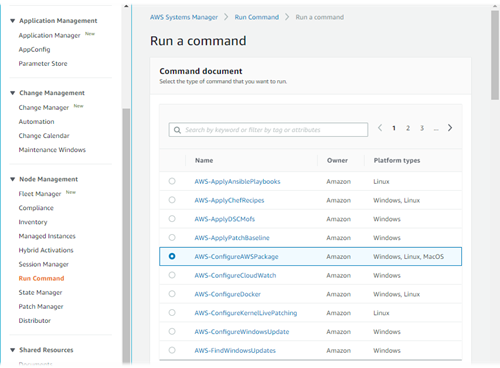Open AWS-ApplyAnsiblePlaybooks document link
500x368 pixels.
[x=237, y=181]
